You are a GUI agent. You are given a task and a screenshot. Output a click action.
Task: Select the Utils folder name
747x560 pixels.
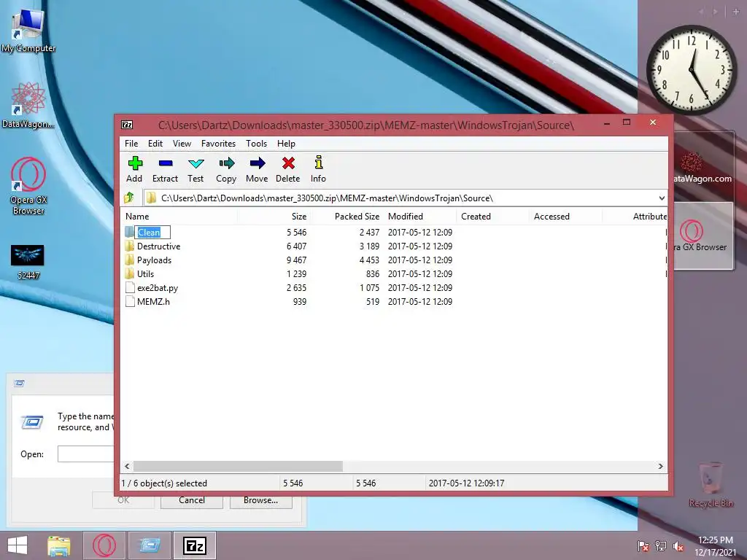coord(145,274)
